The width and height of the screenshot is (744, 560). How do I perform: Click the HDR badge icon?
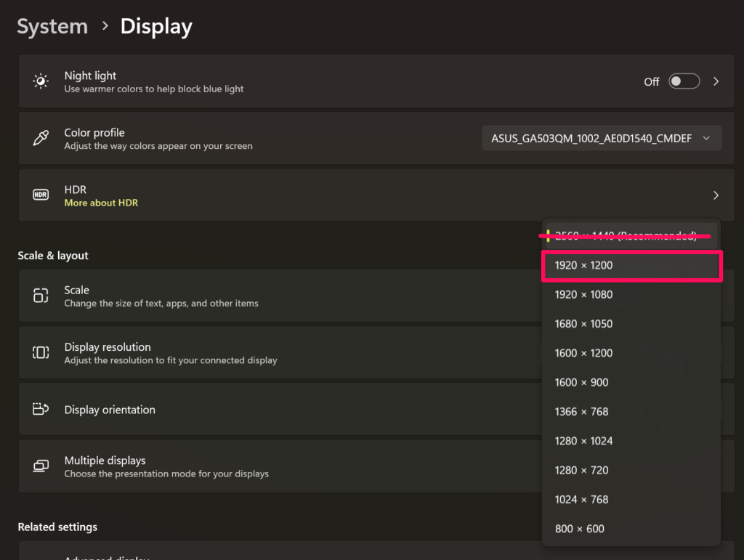click(41, 195)
